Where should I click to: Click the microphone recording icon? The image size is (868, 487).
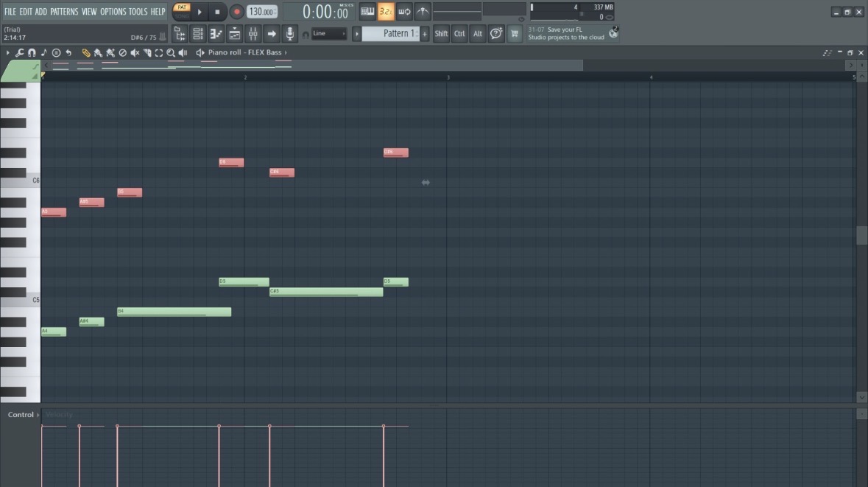click(289, 34)
